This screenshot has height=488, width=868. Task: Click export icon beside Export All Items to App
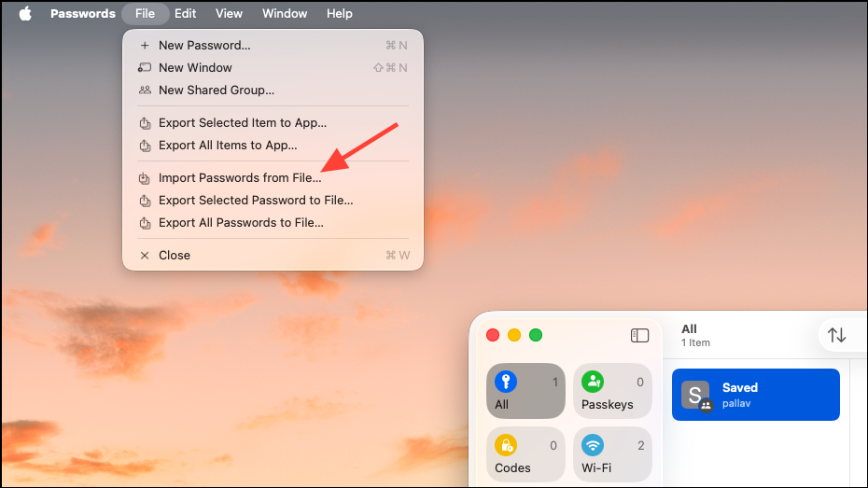pyautogui.click(x=145, y=145)
